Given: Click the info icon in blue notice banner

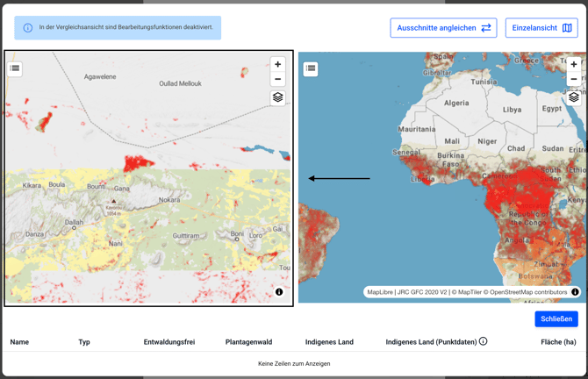Looking at the screenshot, I should click(x=27, y=28).
